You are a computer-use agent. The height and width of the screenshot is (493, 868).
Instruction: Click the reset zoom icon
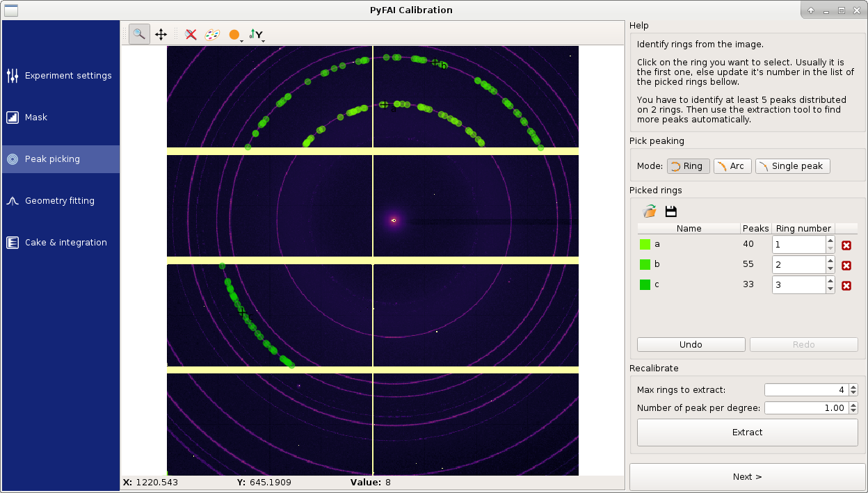(x=191, y=34)
